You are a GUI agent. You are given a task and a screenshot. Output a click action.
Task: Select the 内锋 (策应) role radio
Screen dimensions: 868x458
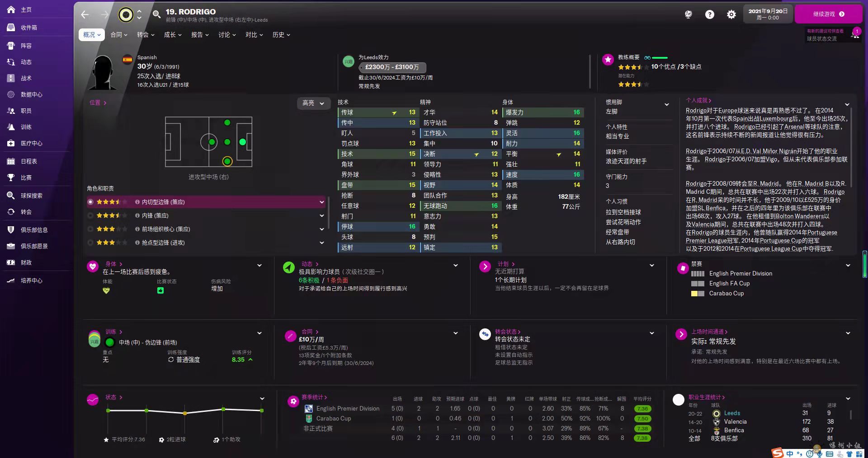[x=90, y=215]
